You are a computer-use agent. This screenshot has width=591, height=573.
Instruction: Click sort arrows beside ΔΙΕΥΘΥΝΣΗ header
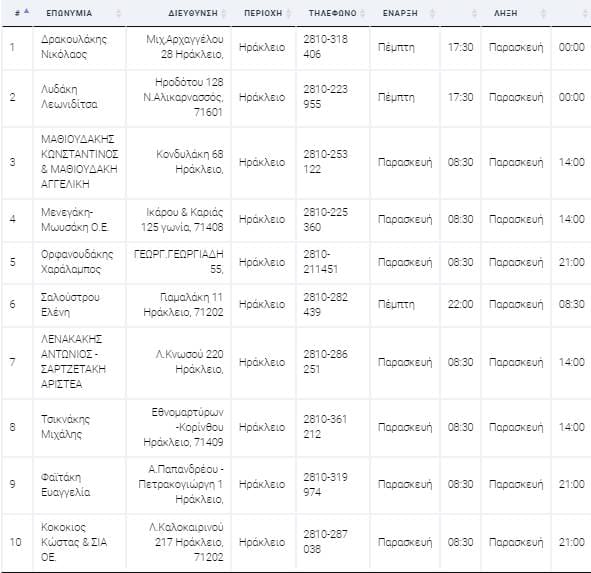[224, 14]
